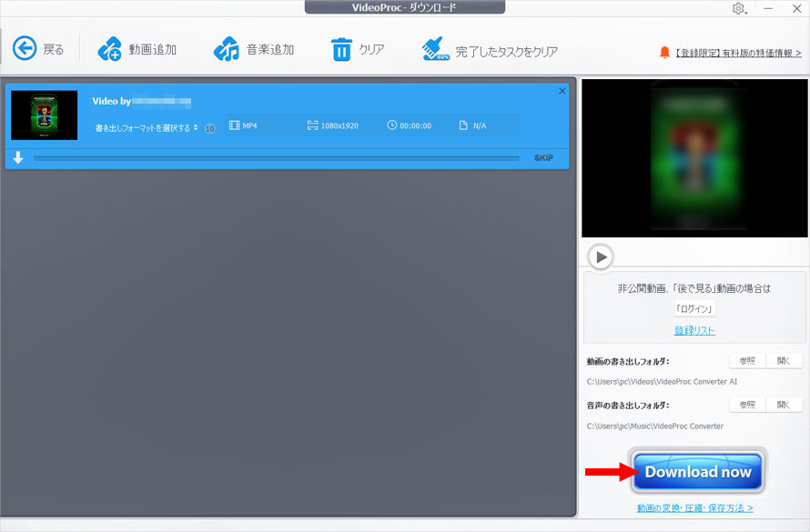Click 開く next to 動画の書き出しフォルダ

[x=785, y=360]
